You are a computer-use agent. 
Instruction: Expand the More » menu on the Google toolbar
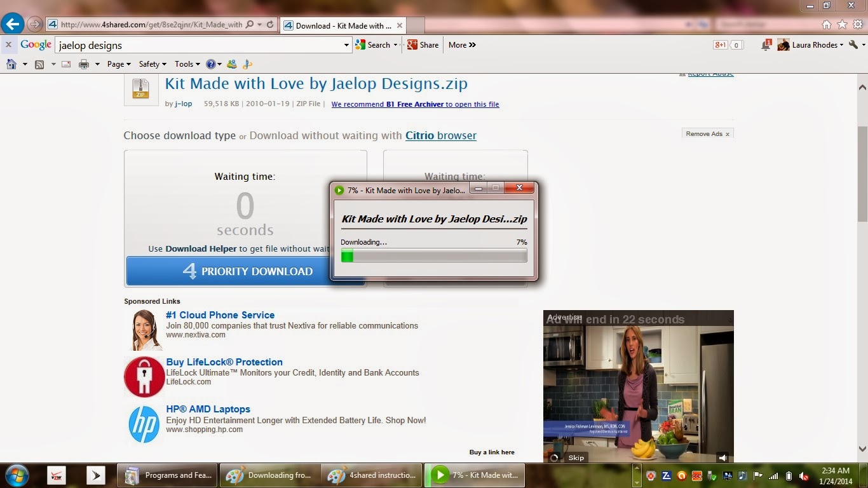[x=461, y=44]
